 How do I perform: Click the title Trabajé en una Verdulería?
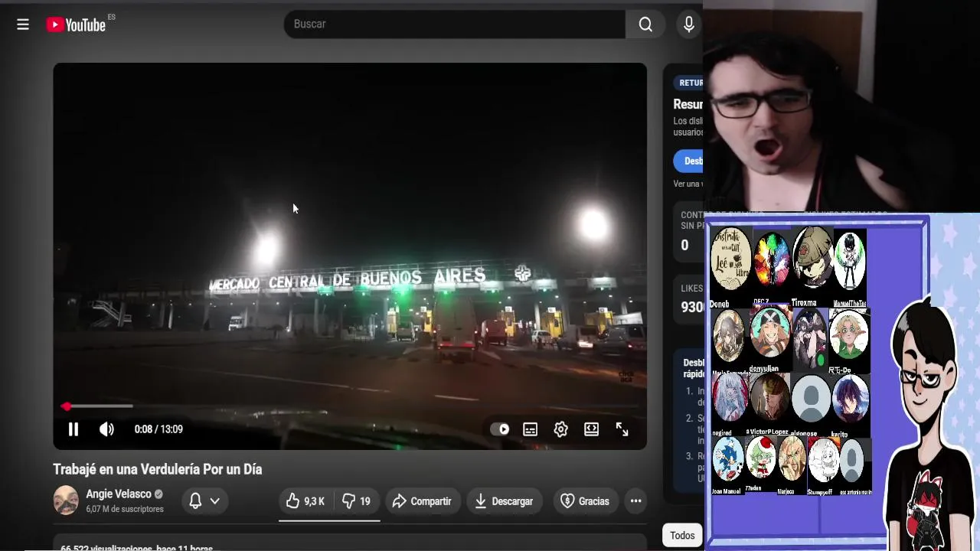[x=158, y=469]
